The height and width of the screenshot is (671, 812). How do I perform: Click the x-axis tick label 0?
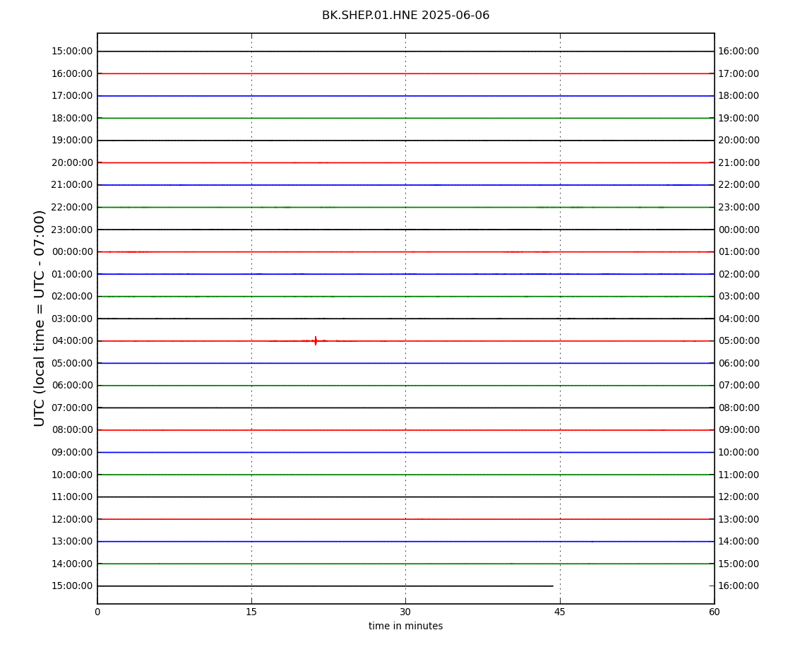97,612
